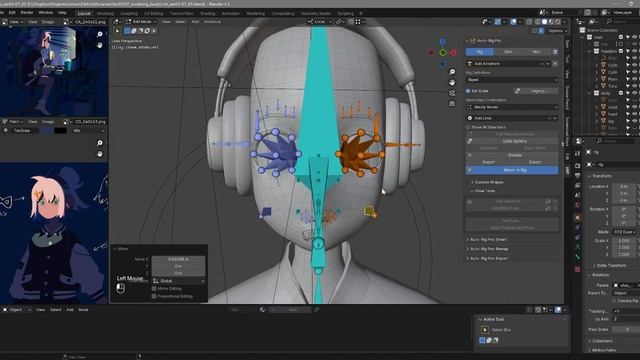Hide the Plane object with eye icon
640x360 pixels.
click(x=634, y=79)
